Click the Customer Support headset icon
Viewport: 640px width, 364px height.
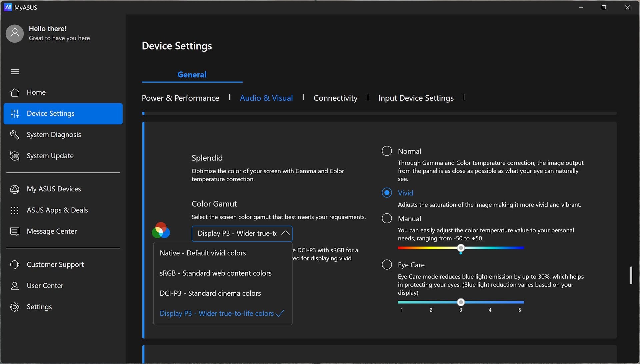pyautogui.click(x=15, y=264)
